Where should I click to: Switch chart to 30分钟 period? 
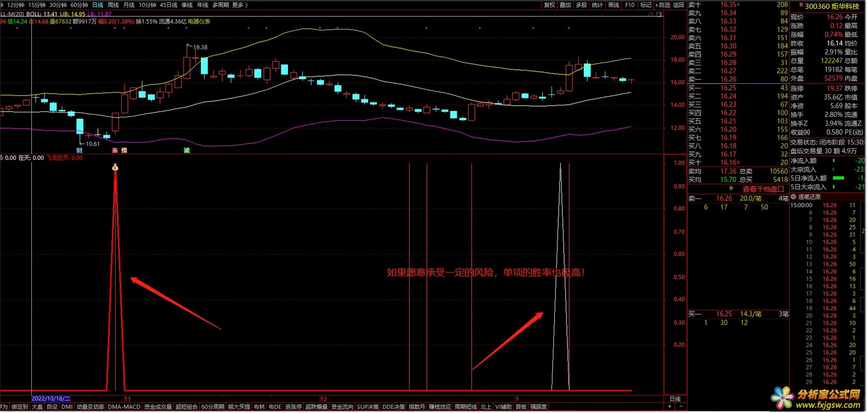[58, 5]
